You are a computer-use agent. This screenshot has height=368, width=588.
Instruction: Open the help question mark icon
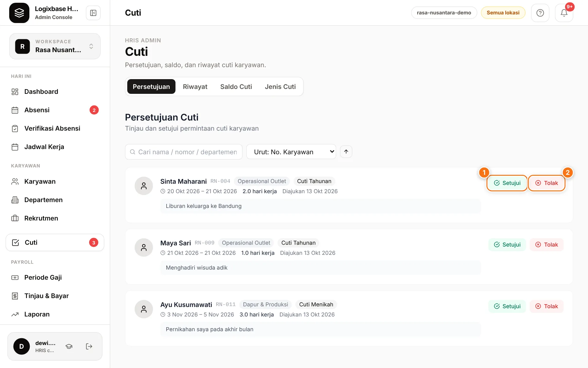tap(540, 13)
